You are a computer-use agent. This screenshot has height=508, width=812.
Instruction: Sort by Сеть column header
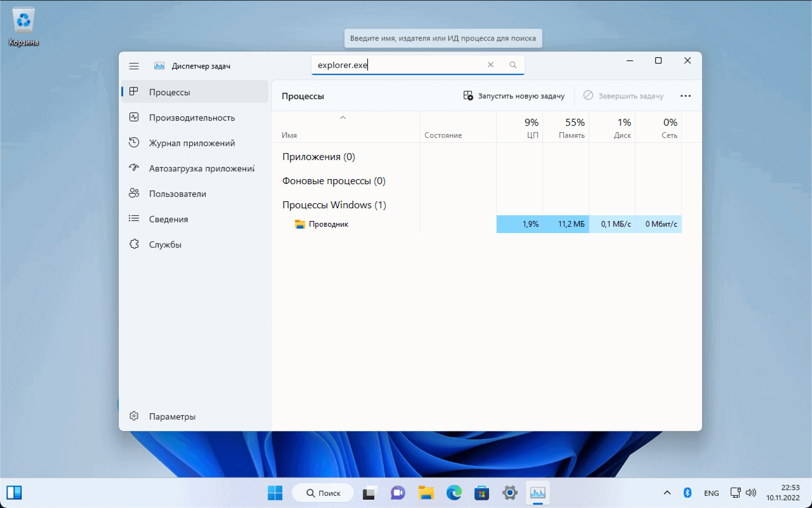(658, 127)
